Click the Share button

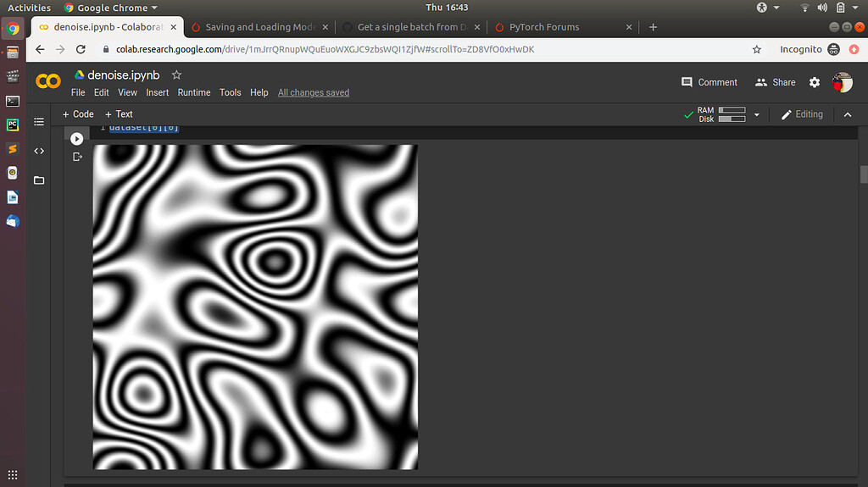point(775,82)
